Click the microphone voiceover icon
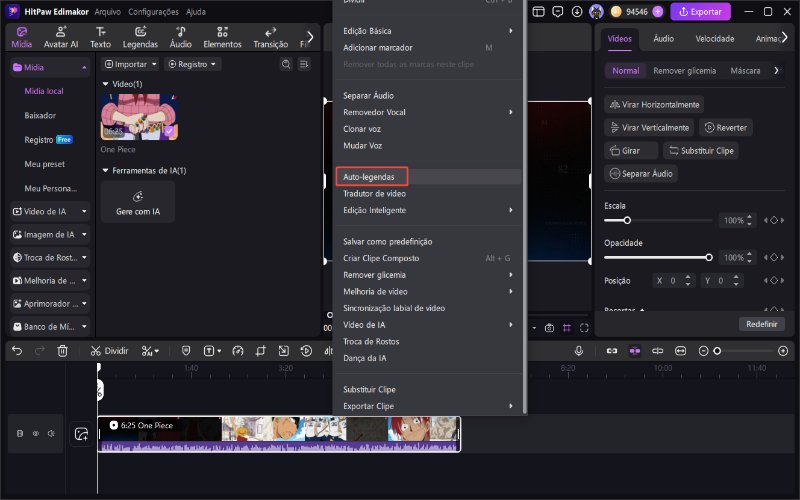The width and height of the screenshot is (800, 500). click(x=579, y=351)
